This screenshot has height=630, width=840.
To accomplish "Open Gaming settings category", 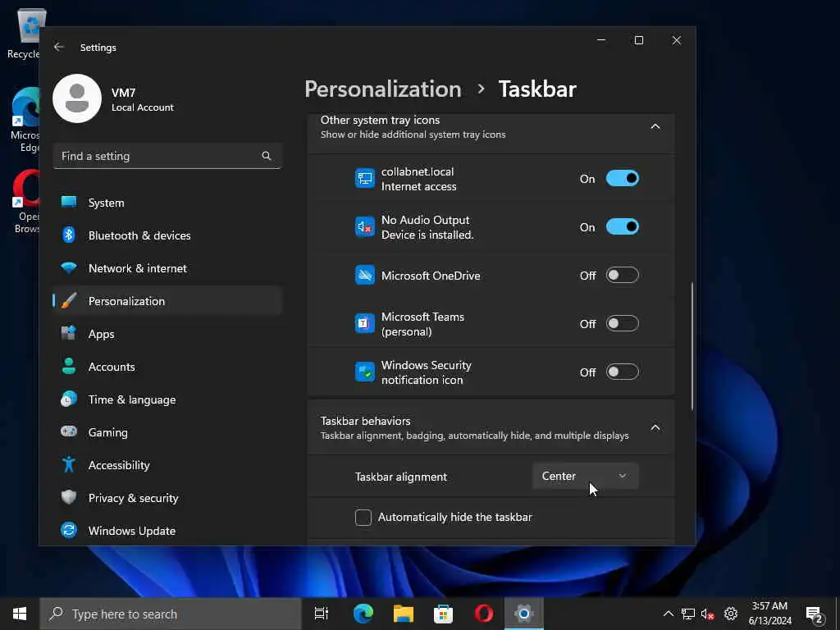I will [167, 432].
